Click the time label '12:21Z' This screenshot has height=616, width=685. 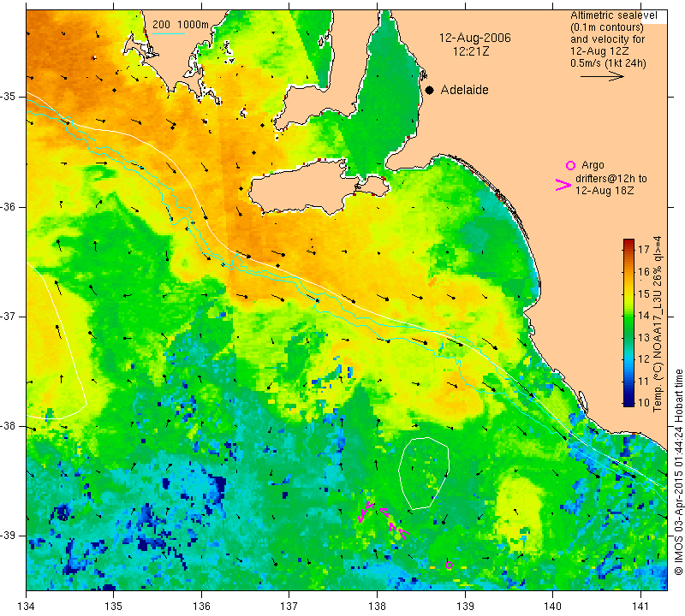tap(471, 51)
